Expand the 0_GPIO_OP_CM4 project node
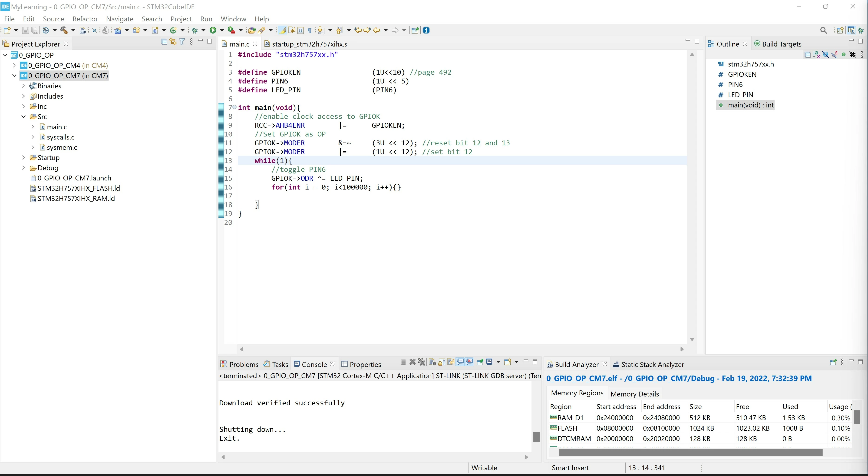 14,65
